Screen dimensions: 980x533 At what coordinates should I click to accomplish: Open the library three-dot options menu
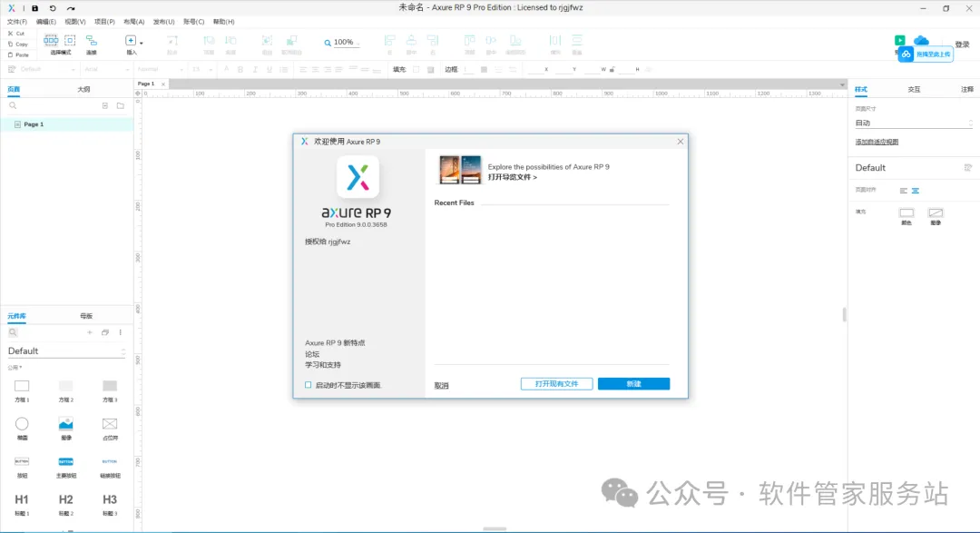pos(121,332)
